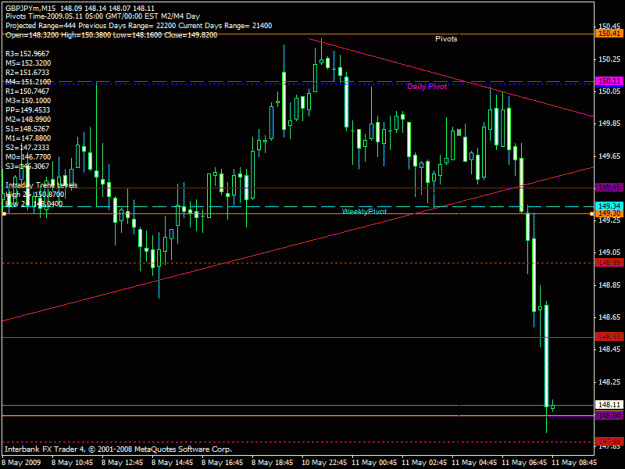The width and height of the screenshot is (625, 469).
Task: Click the S2=147.2333 support text
Action: [x=28, y=147]
